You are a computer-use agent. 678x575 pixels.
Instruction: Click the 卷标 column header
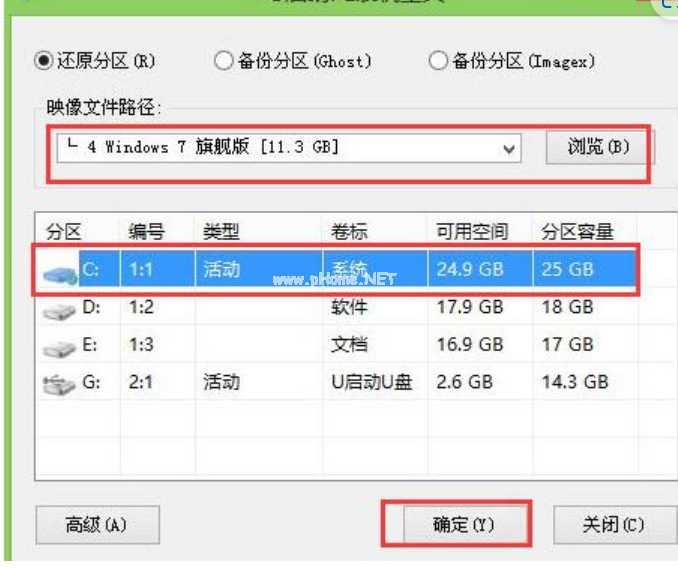coord(349,232)
